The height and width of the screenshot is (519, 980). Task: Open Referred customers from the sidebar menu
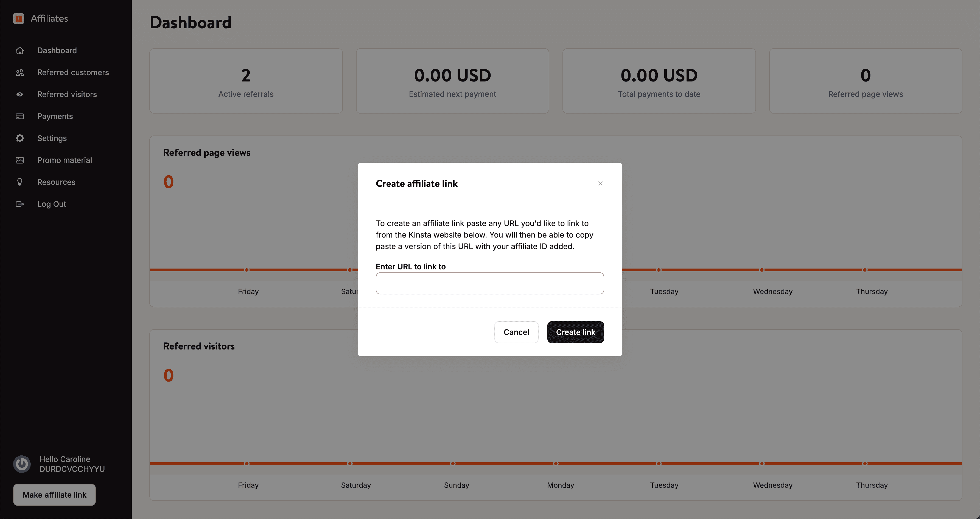click(73, 72)
